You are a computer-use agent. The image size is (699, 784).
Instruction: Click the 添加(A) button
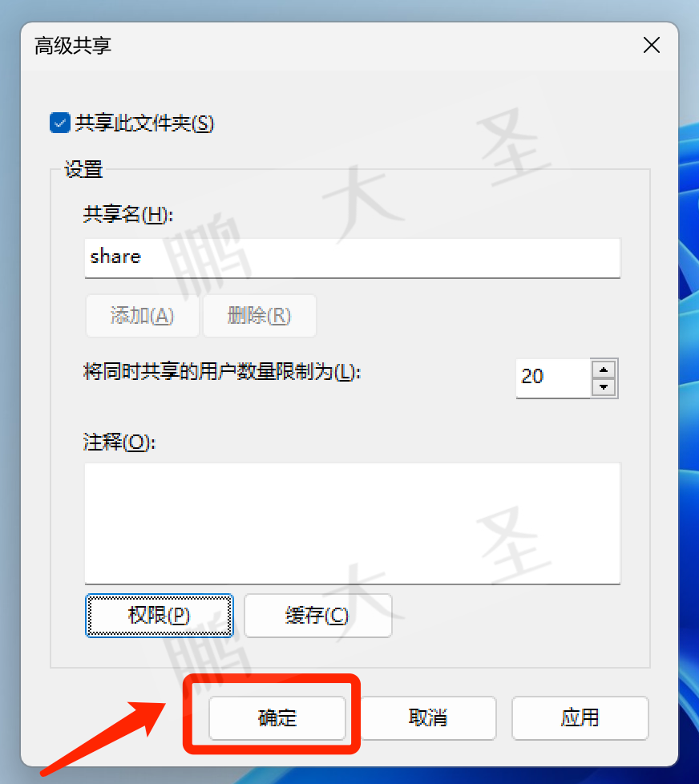click(x=143, y=316)
